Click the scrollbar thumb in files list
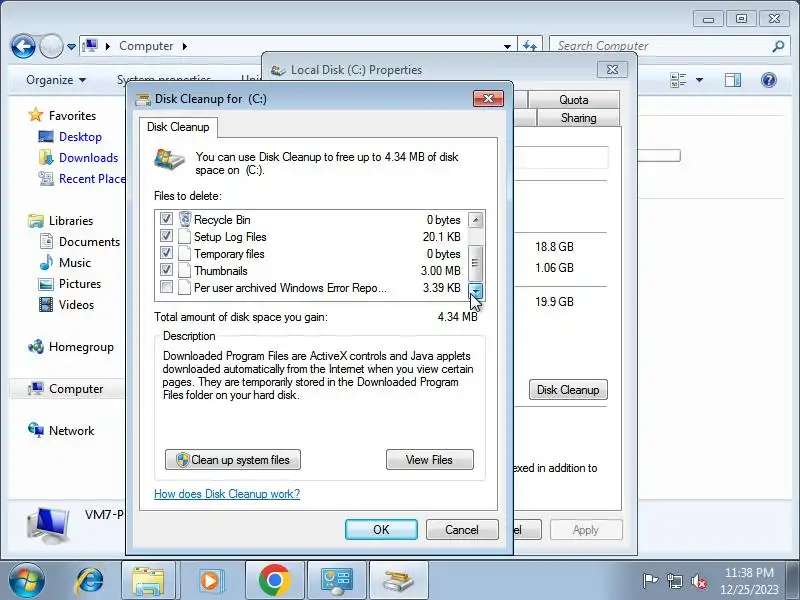The width and height of the screenshot is (800, 600). point(476,262)
